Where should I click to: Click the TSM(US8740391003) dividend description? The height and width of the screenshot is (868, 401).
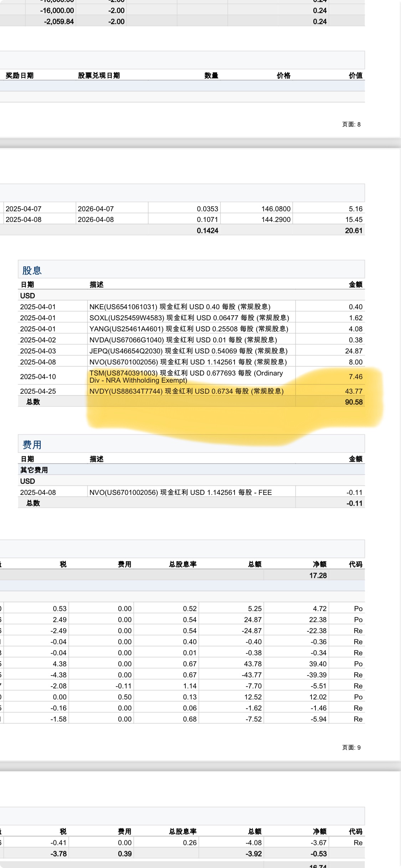(186, 377)
